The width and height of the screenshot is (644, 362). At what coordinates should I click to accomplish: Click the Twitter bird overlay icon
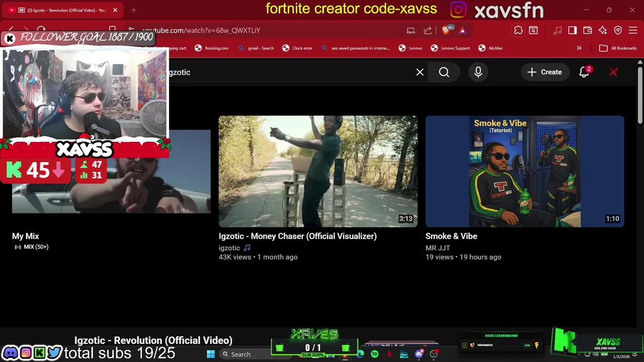54,352
